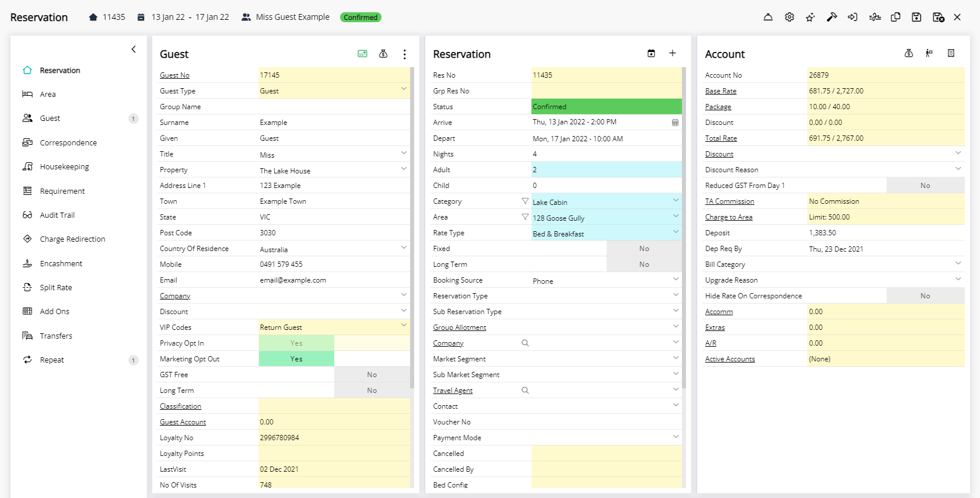The image size is (980, 498).
Task: Click the check-in arrow door icon
Action: pos(853,18)
